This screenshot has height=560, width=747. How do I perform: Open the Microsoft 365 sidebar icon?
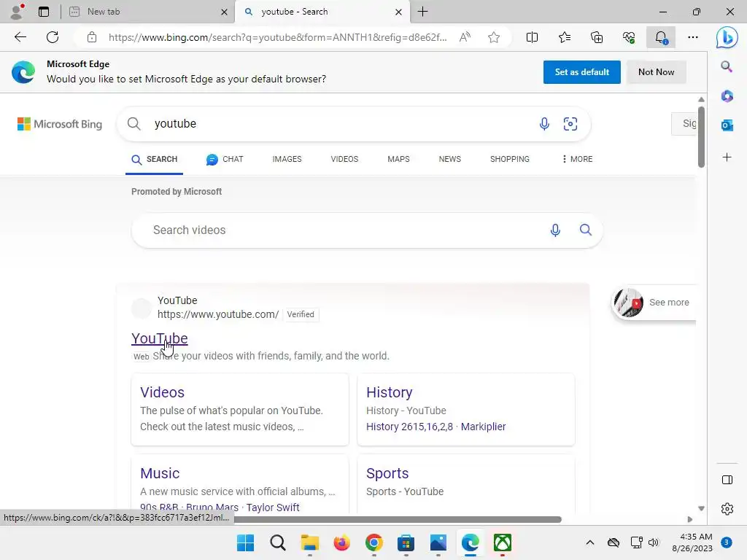pyautogui.click(x=727, y=96)
